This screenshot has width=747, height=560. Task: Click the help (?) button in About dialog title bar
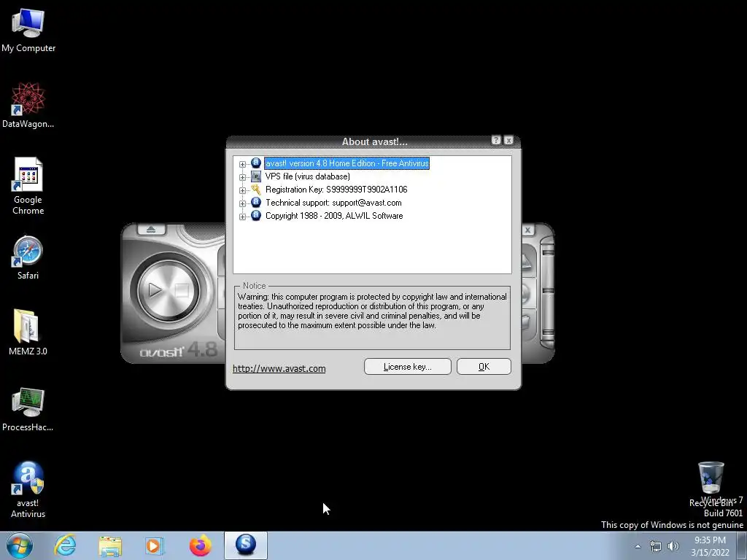[496, 140]
